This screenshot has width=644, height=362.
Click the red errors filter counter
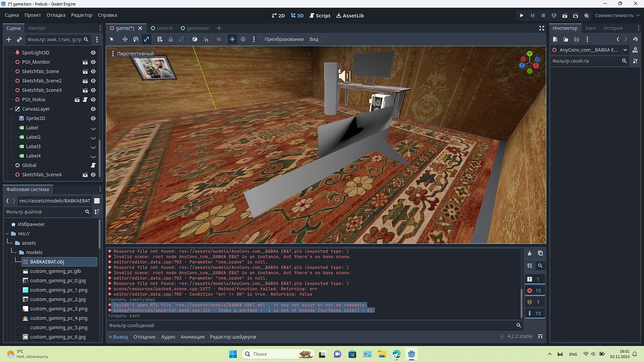pyautogui.click(x=534, y=291)
